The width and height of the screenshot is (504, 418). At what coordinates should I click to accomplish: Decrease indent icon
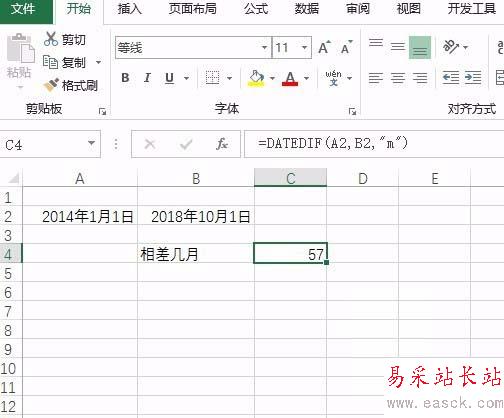pos(451,78)
